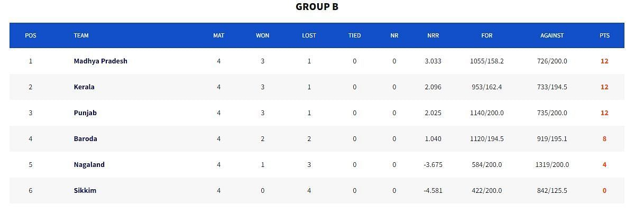
Task: Select the Sikkim team name
Action: (x=85, y=190)
